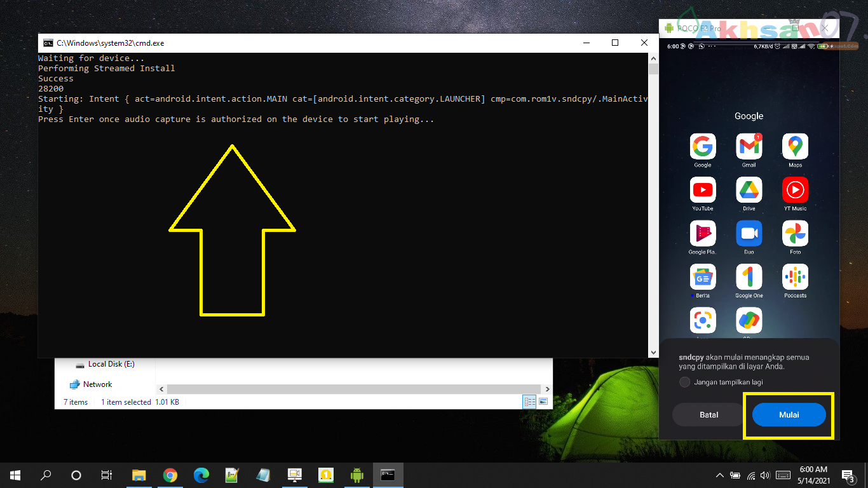Open Gmail on the phone screen
The width and height of the screenshot is (868, 488).
[749, 147]
